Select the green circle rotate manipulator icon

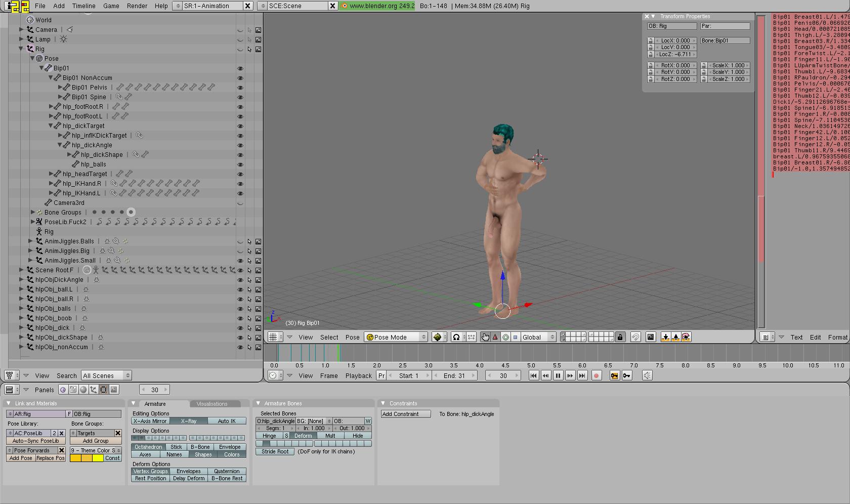click(x=505, y=337)
